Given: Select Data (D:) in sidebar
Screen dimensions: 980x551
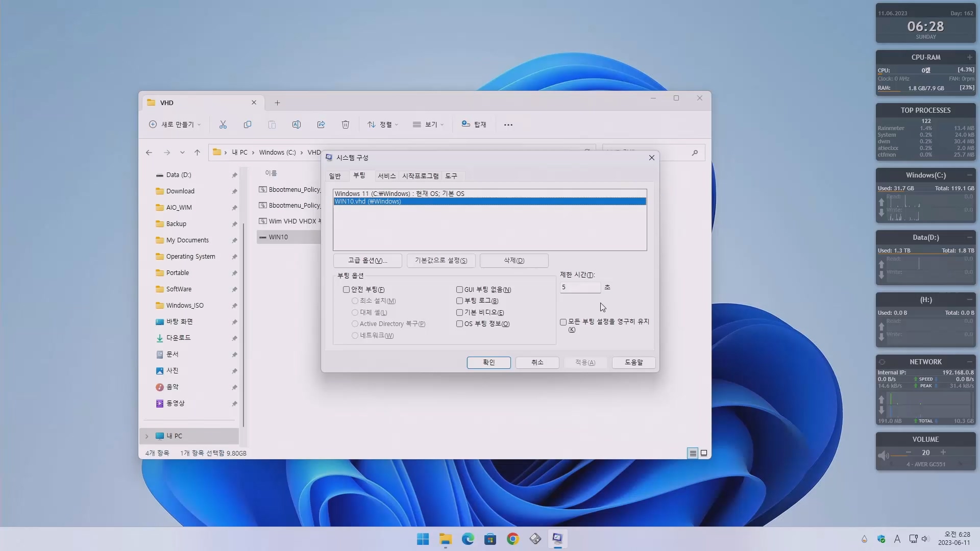Looking at the screenshot, I should tap(179, 175).
